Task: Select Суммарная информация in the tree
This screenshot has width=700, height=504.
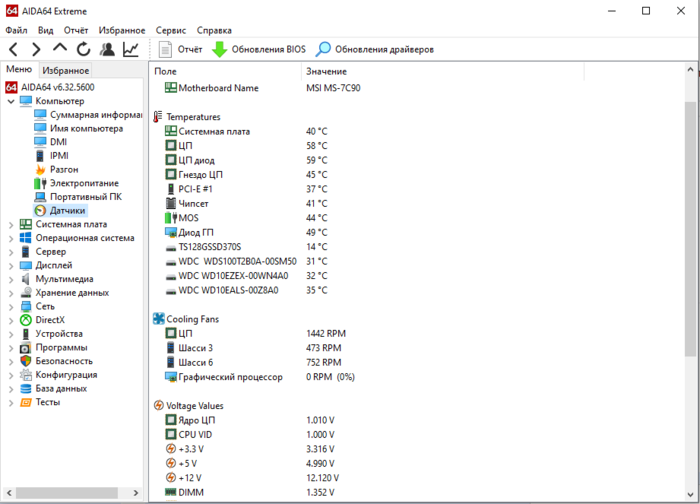Action: 88,115
